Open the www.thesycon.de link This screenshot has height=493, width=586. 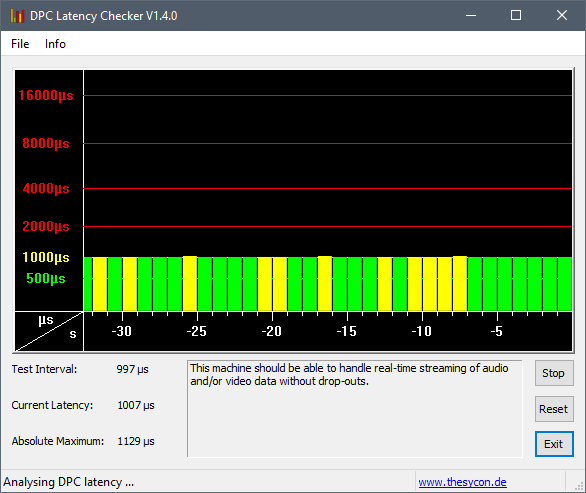(462, 482)
